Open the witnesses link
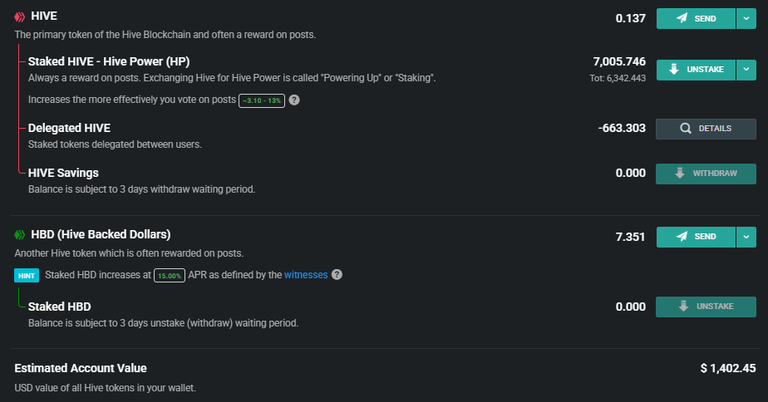Image resolution: width=768 pixels, height=402 pixels. tap(306, 275)
